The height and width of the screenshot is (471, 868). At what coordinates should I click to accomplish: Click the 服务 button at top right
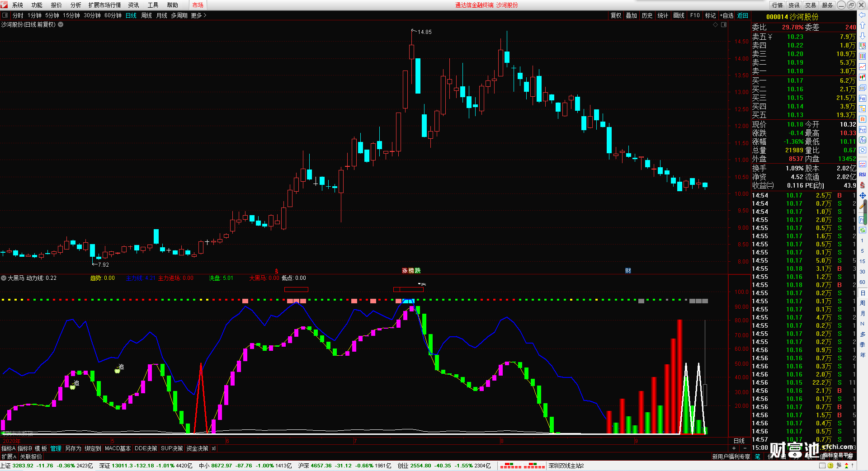[827, 5]
